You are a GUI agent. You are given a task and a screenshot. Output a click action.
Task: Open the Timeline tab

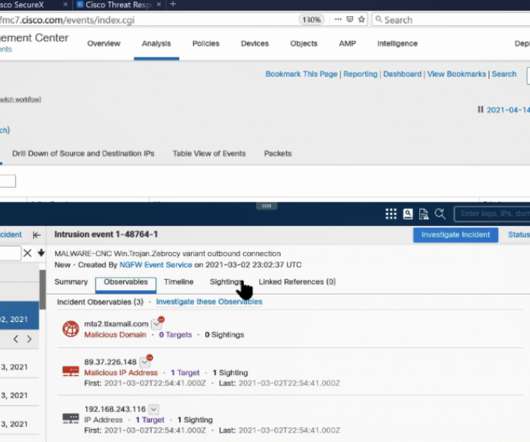(x=179, y=281)
